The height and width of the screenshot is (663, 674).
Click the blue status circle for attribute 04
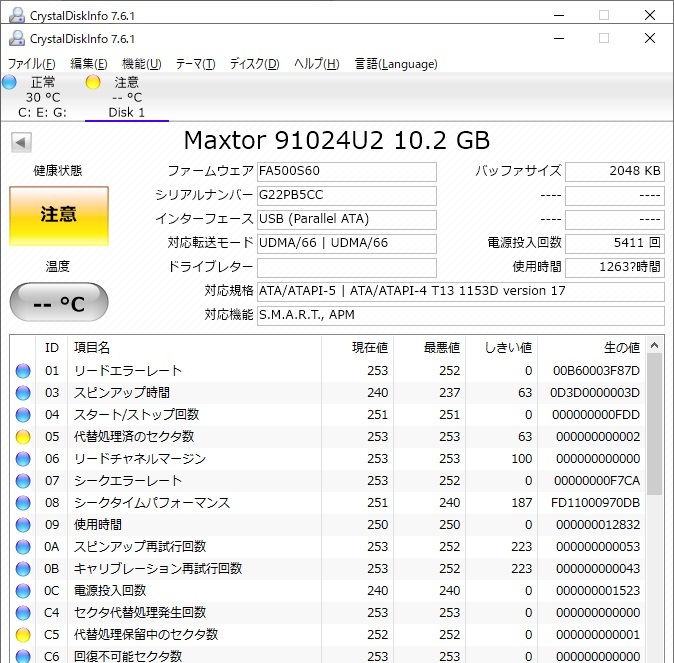coord(23,414)
